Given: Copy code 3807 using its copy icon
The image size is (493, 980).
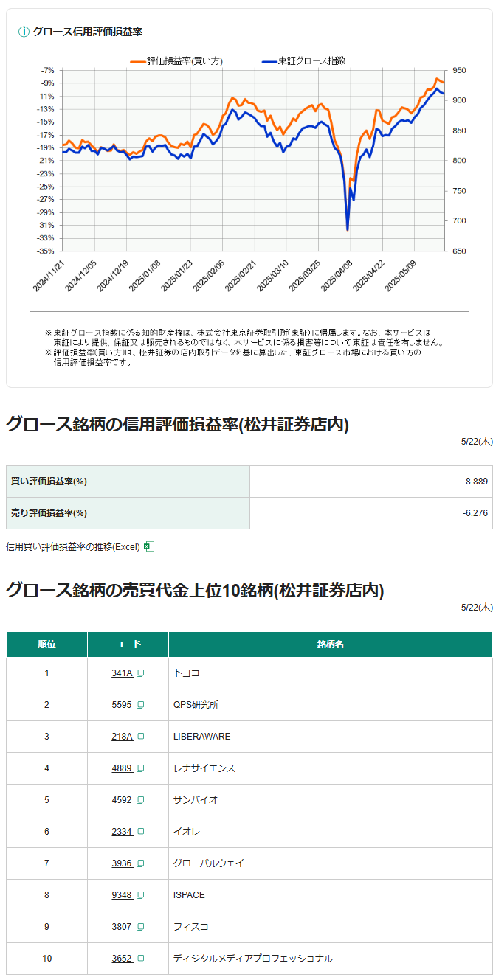Looking at the screenshot, I should (140, 927).
